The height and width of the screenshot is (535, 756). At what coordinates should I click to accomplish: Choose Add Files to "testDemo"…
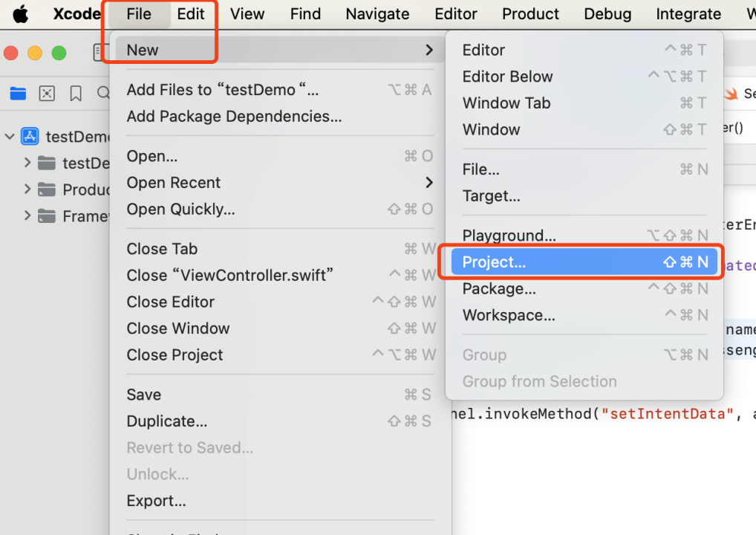[x=278, y=90]
